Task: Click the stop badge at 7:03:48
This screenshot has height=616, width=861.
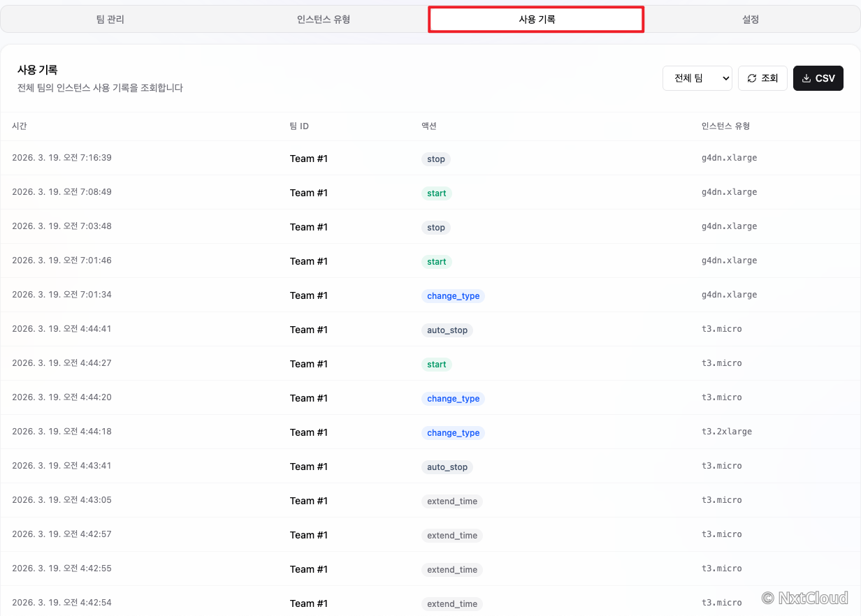Action: coord(436,228)
